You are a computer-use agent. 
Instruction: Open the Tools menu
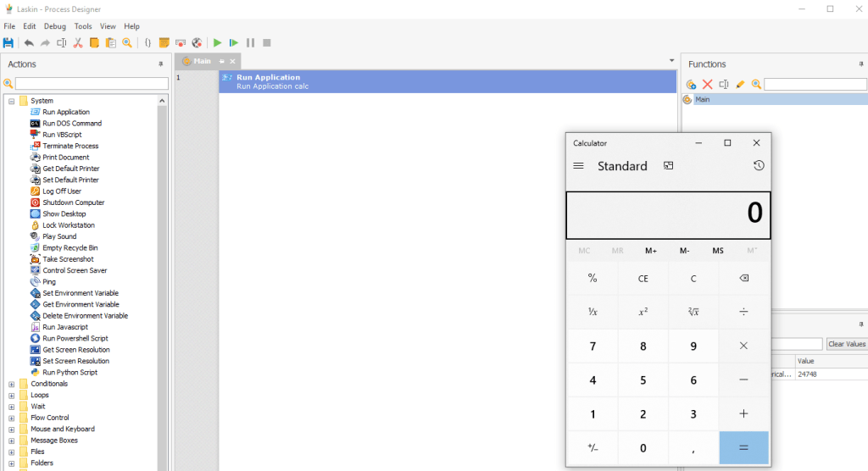82,26
